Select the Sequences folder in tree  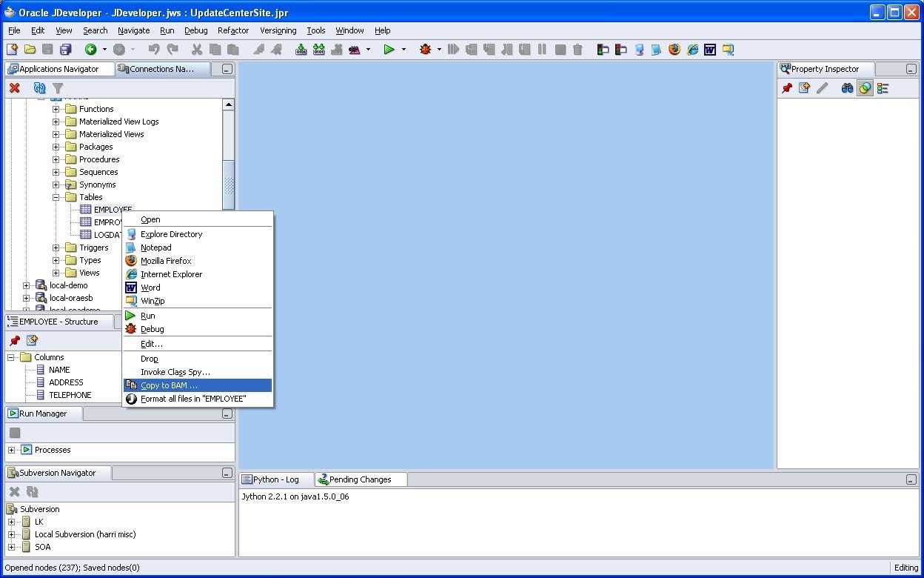[x=98, y=172]
